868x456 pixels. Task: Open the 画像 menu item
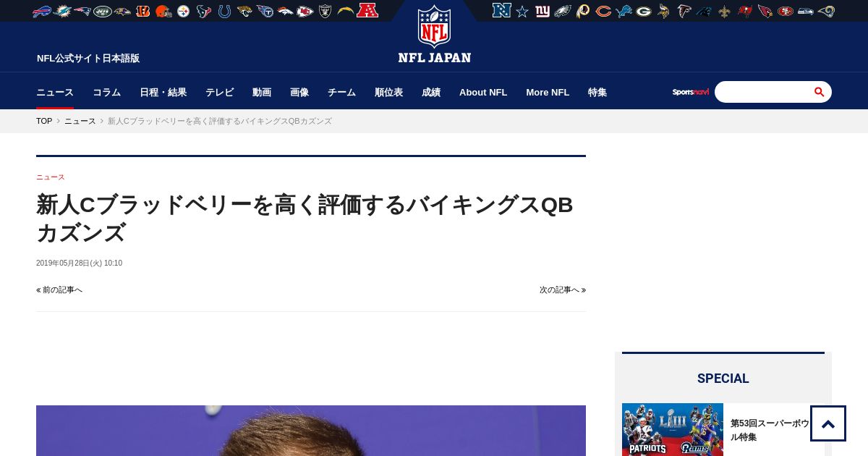click(x=299, y=92)
